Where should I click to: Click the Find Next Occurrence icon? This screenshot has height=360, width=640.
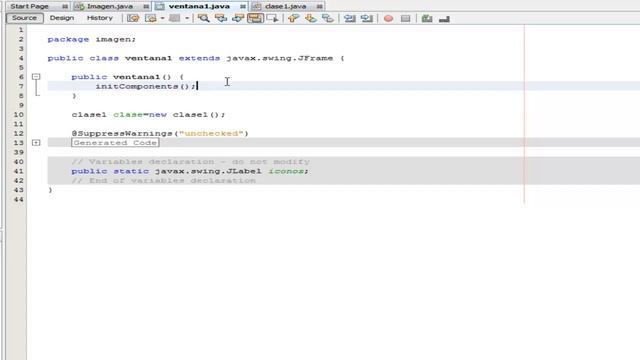click(238, 18)
